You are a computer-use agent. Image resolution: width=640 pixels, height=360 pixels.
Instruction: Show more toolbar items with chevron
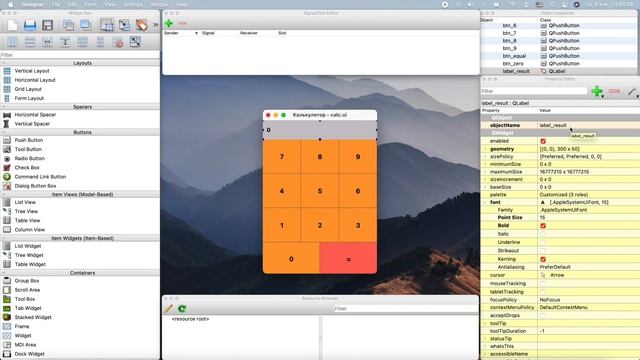coord(156,25)
